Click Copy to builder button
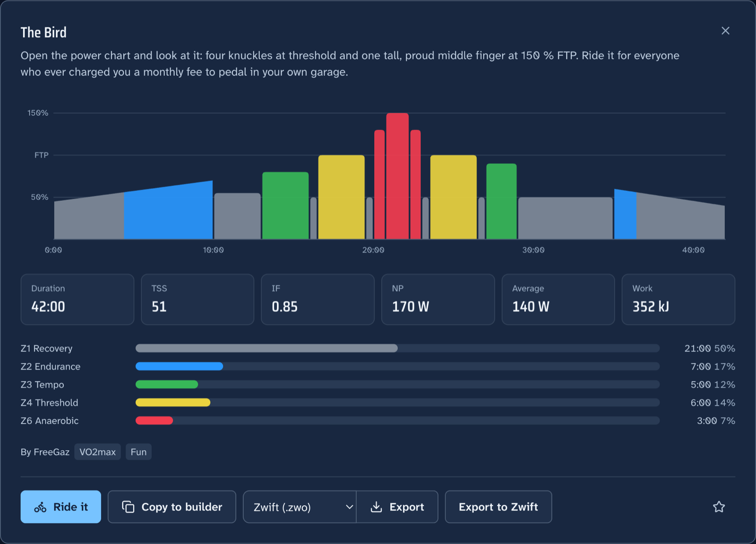 (x=172, y=507)
